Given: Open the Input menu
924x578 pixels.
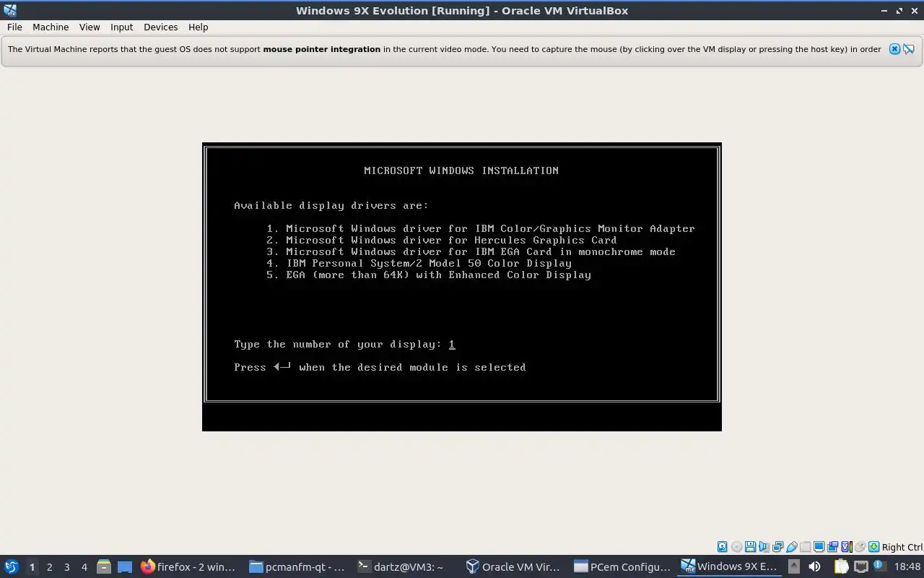Looking at the screenshot, I should (121, 27).
